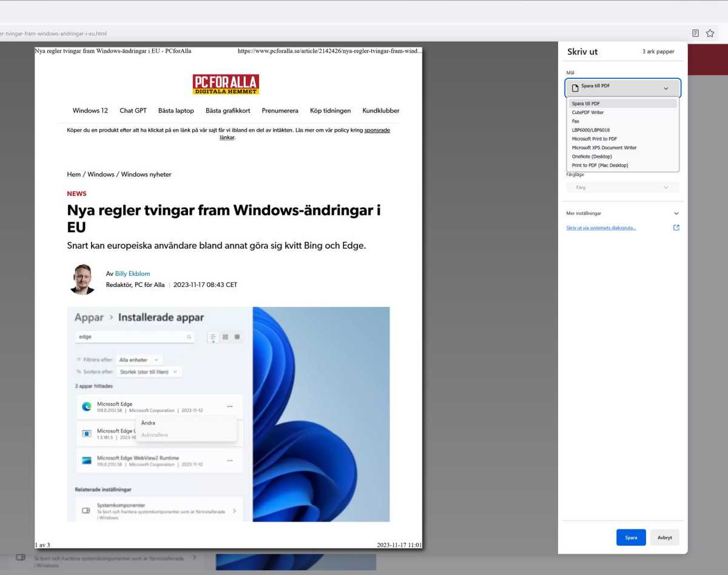The height and width of the screenshot is (575, 728).
Task: Click the PDF document icon in destination box
Action: pos(575,88)
